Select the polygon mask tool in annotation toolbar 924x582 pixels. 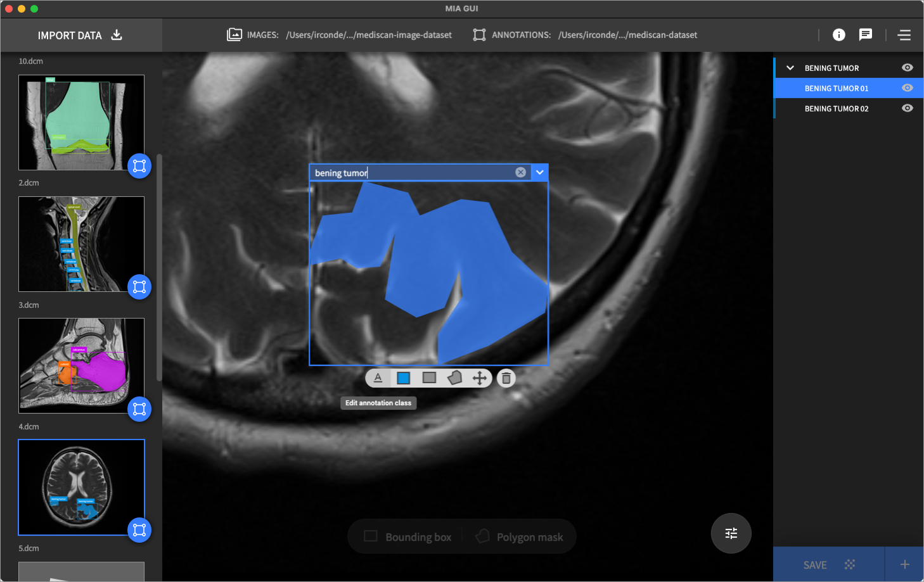pos(454,378)
